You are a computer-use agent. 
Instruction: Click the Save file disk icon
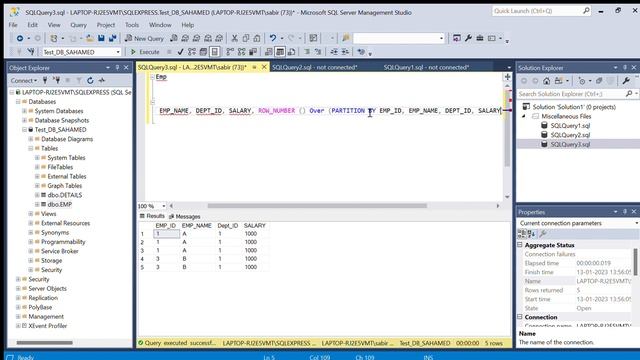[101, 38]
